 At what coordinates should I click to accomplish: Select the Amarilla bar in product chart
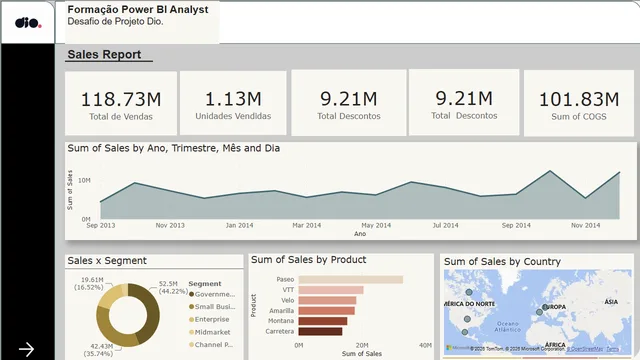pos(327,311)
